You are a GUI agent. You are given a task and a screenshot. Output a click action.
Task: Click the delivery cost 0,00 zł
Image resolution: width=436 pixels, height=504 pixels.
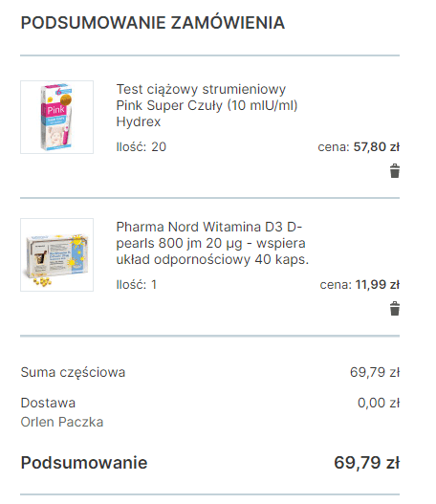pyautogui.click(x=379, y=403)
